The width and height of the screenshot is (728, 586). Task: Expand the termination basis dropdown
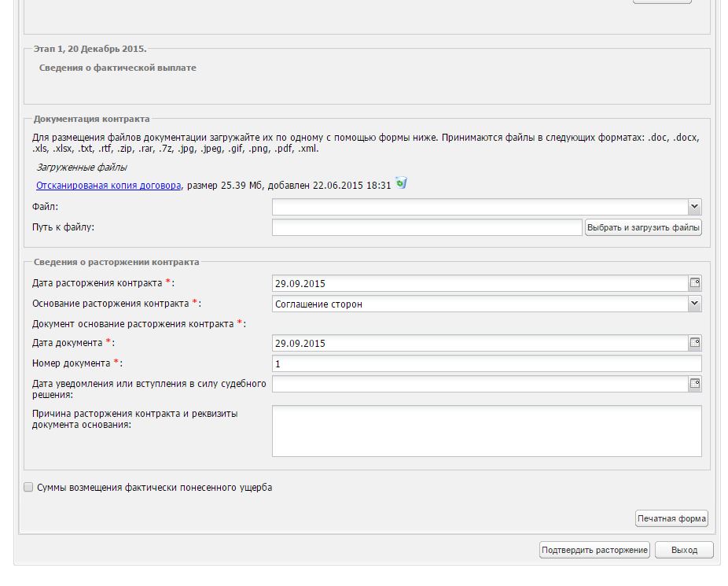[694, 304]
